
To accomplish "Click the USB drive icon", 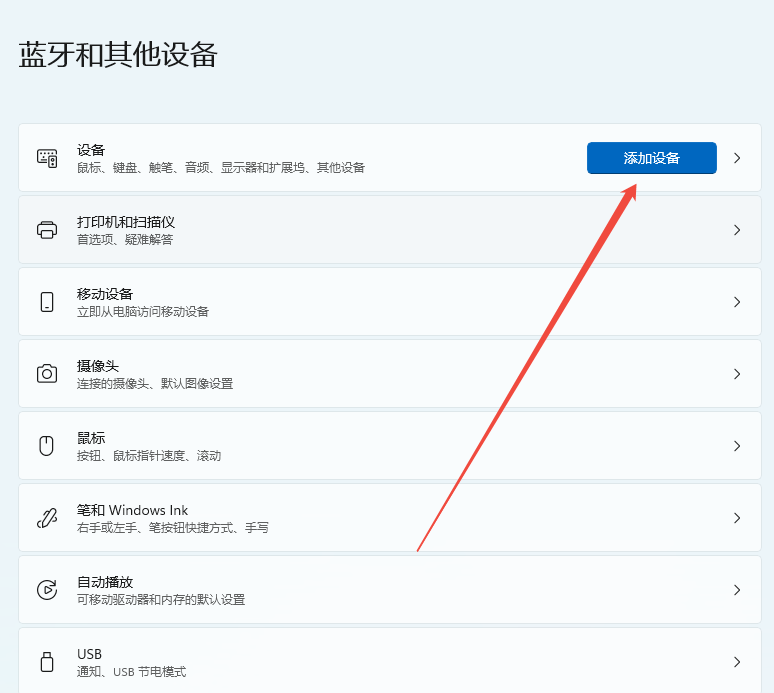I will pos(47,662).
